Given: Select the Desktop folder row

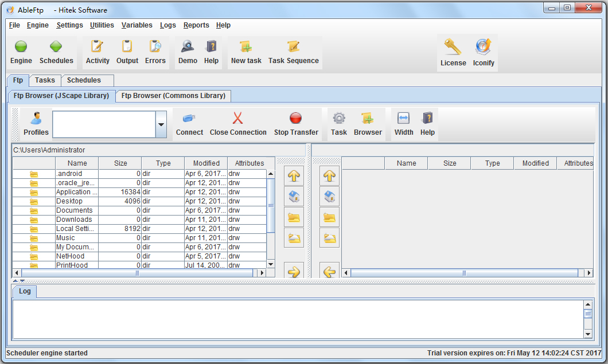Looking at the screenshot, I should [x=139, y=201].
